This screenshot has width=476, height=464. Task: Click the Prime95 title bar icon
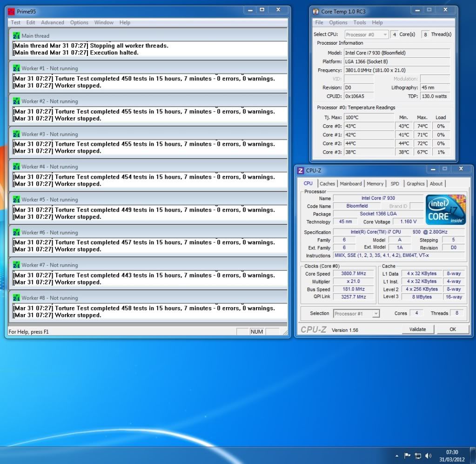tap(10, 11)
